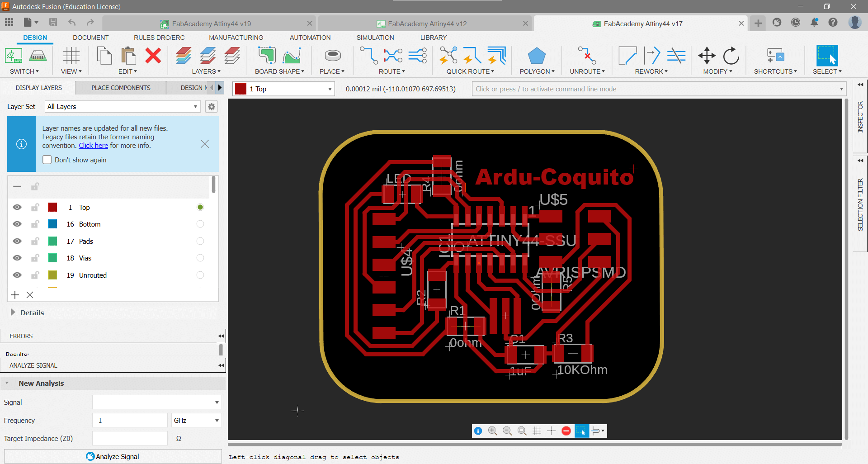Click the Switch to schematic icon
Screen dimensions: 868x464
(x=14, y=56)
